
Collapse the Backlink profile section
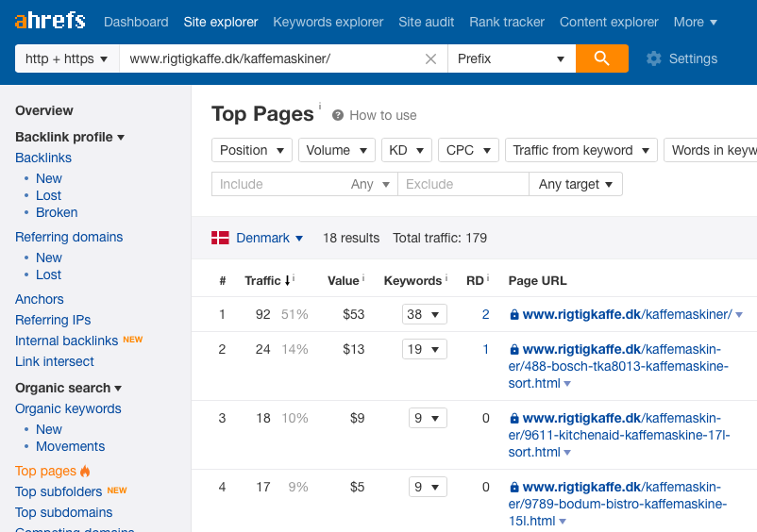point(70,137)
